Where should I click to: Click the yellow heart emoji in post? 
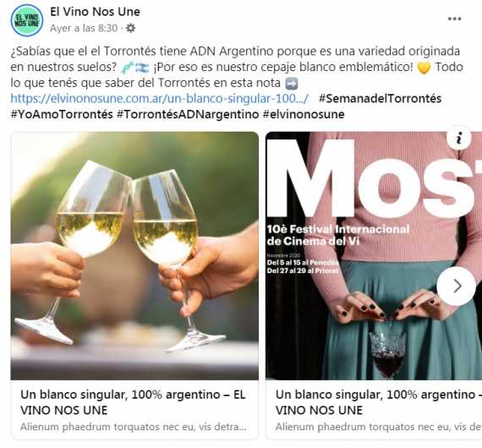424,68
